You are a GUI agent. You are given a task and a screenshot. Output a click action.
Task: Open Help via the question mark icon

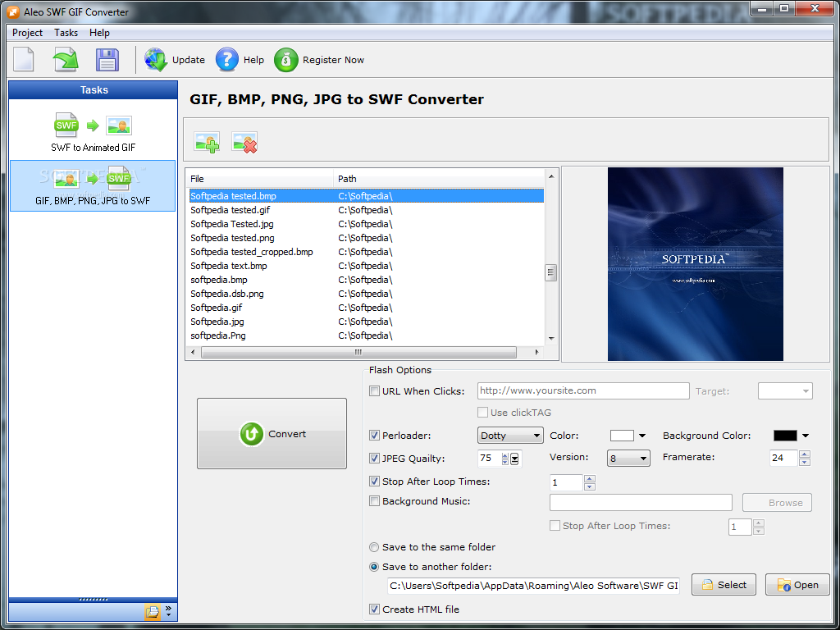tap(226, 59)
